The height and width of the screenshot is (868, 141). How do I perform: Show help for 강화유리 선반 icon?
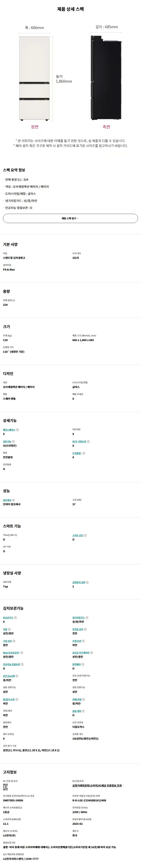point(87,582)
